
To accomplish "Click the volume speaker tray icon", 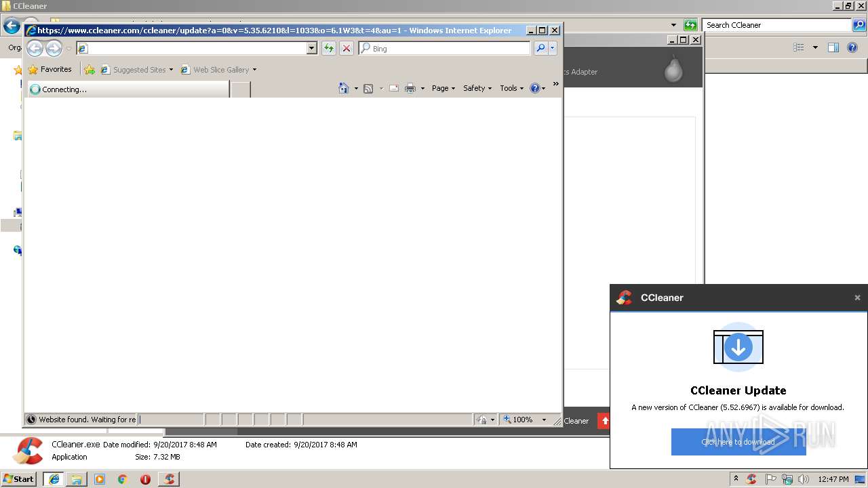I will pos(804,479).
